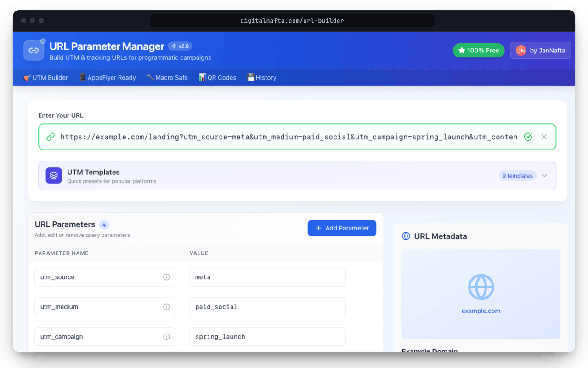
Task: Click the UTM Templates title text
Action: 93,172
